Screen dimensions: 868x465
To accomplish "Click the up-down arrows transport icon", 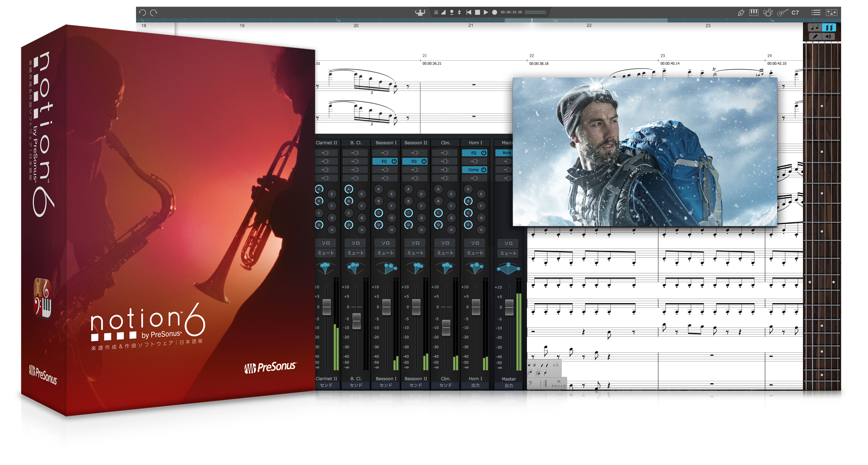I will (459, 12).
